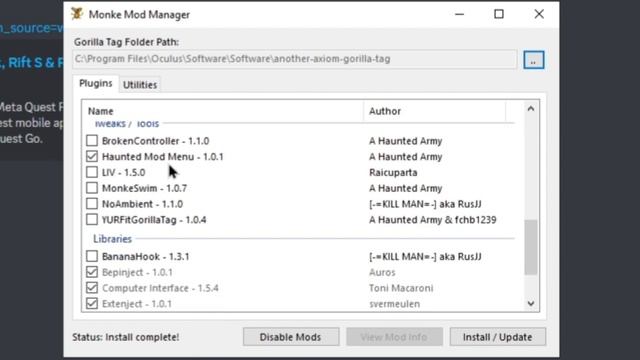Toggle the Computer Interface - 1.5.4 checkbox
This screenshot has width=640, height=360.
click(92, 288)
